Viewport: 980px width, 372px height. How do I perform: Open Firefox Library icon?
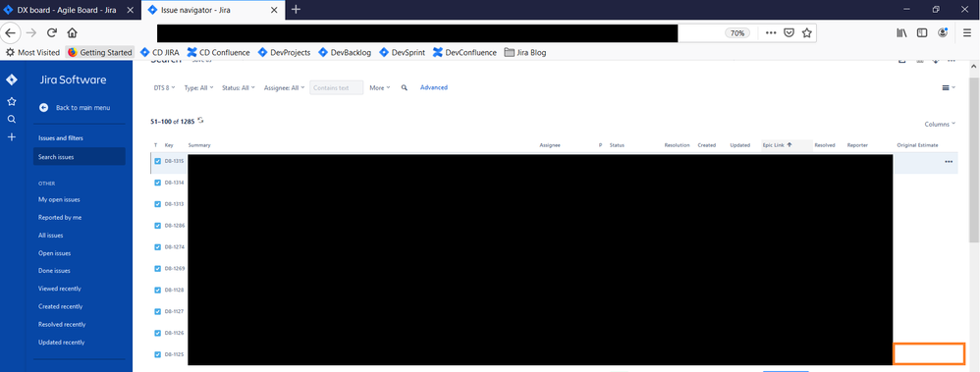[901, 33]
